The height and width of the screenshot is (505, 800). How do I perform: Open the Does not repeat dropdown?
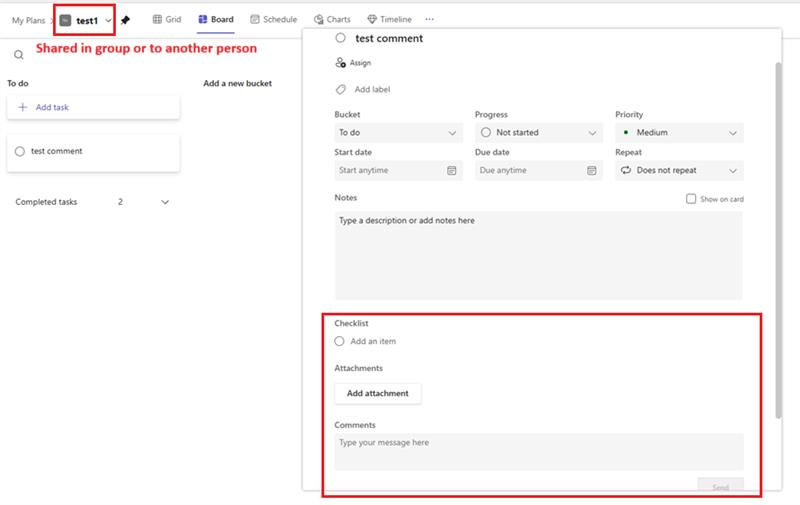coord(679,170)
